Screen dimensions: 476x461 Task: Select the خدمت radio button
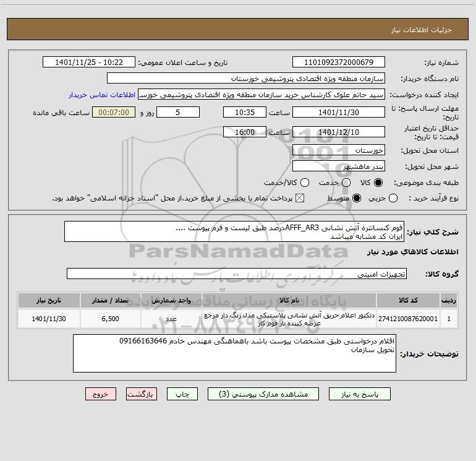coord(346,183)
